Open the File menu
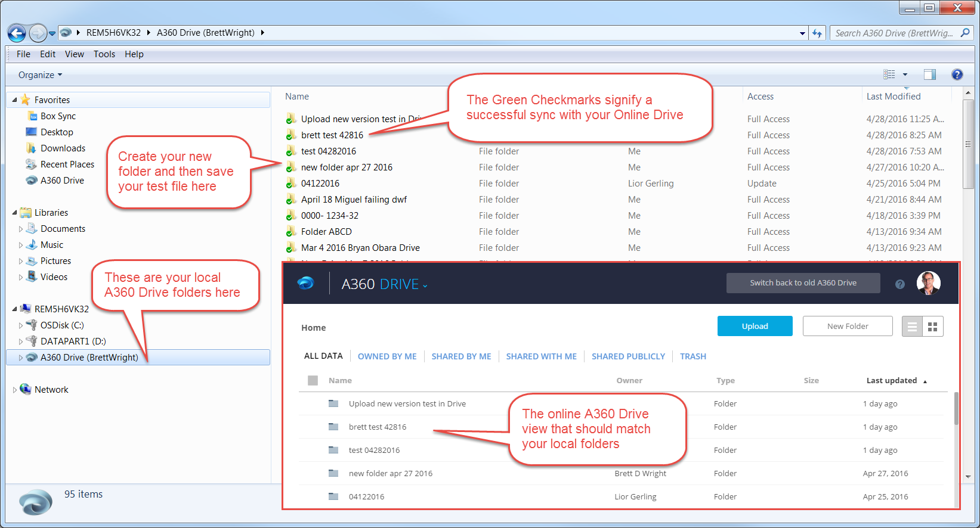Screen dimensions: 980x528 (24, 54)
